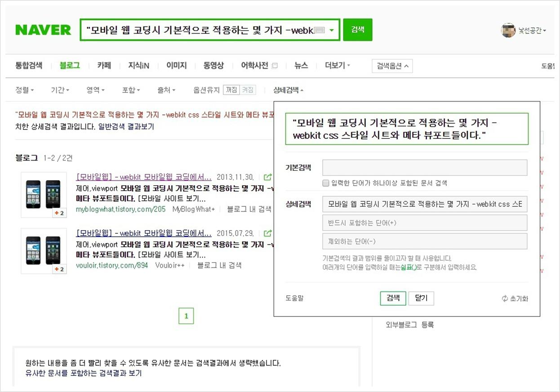
Task: Open the 동영상 tab
Action: tap(213, 66)
